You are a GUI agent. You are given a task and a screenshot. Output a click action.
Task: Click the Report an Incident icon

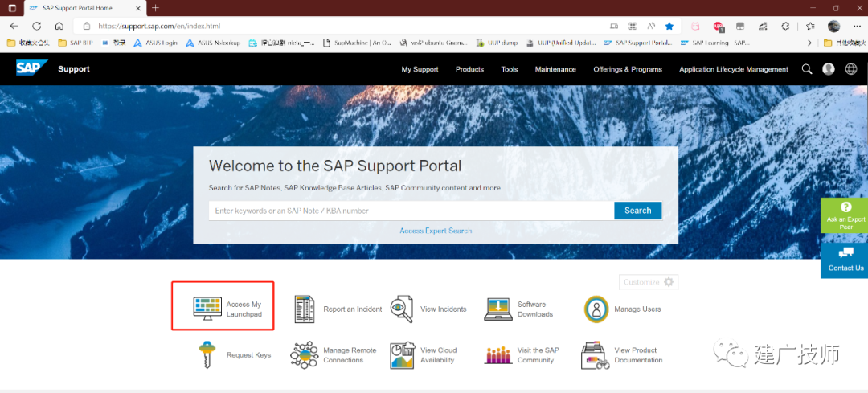[x=305, y=309]
